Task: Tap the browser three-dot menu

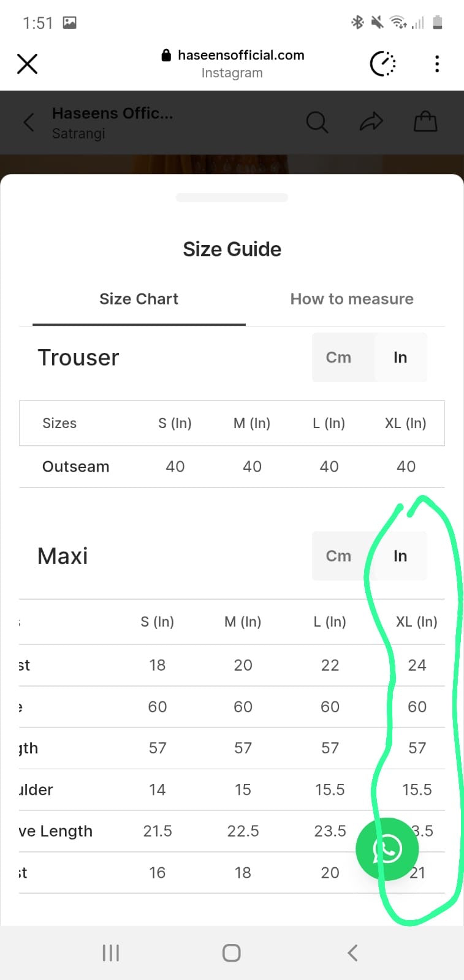Action: click(x=436, y=64)
